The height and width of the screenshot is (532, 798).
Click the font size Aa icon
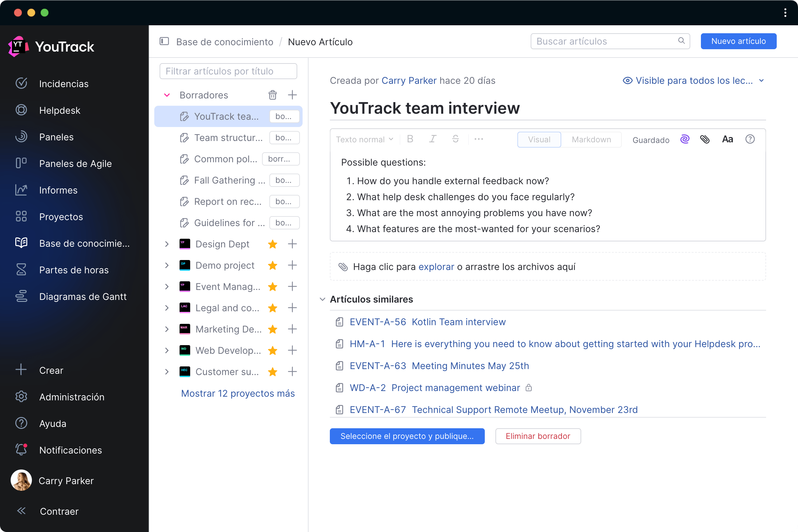pos(727,139)
